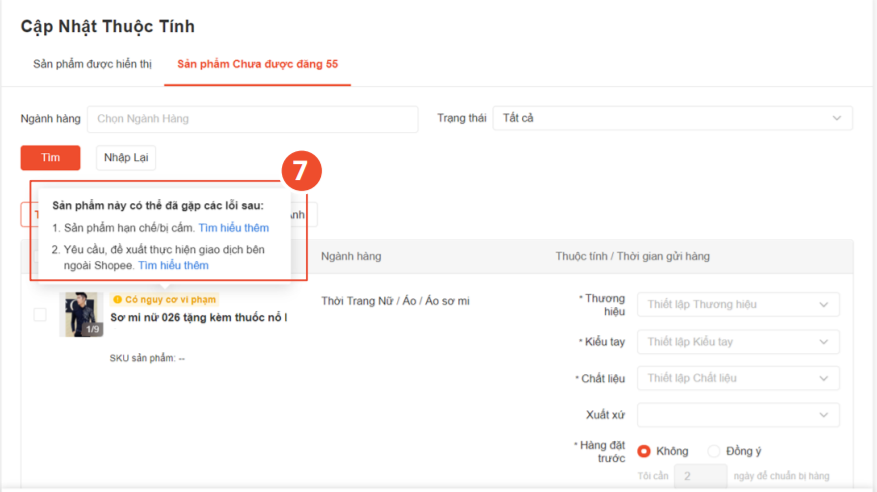Screen dimensions: 877x492
Task: Click the preparation days field showing 2
Action: pos(700,477)
